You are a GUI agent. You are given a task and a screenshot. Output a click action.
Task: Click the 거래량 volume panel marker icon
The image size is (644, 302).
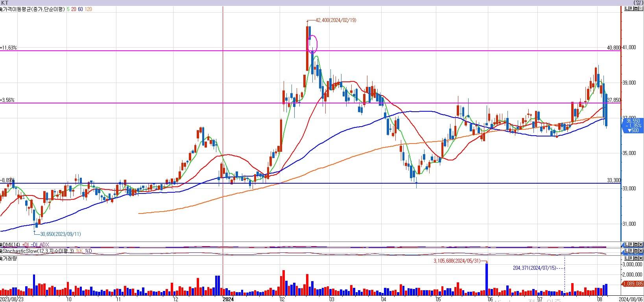[x=1, y=258]
